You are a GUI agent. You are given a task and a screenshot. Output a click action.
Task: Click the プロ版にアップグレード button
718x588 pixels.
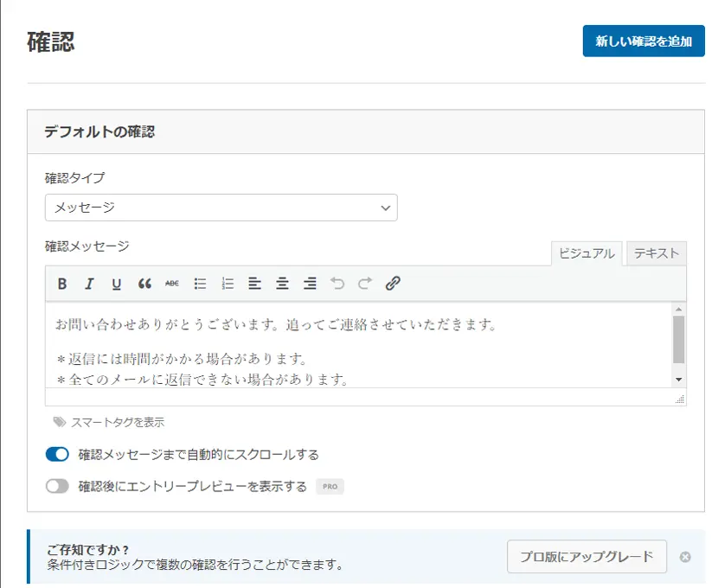point(587,557)
